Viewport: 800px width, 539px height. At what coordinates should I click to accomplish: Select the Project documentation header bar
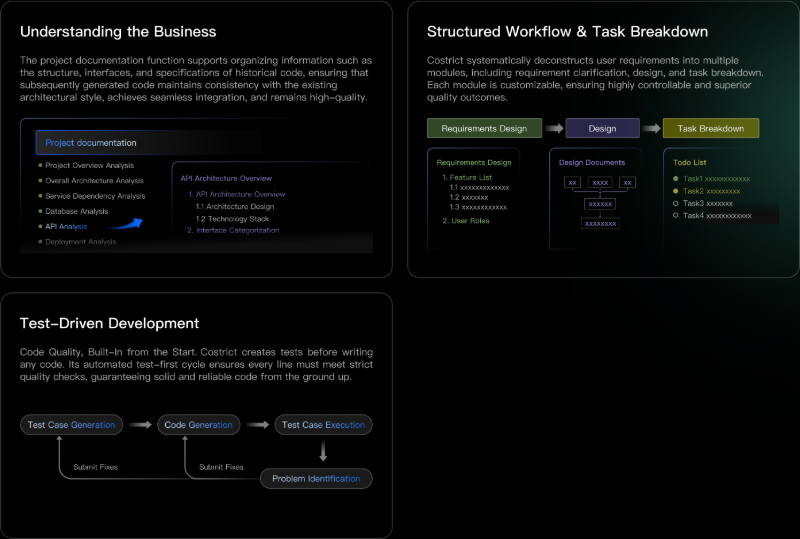pyautogui.click(x=149, y=143)
